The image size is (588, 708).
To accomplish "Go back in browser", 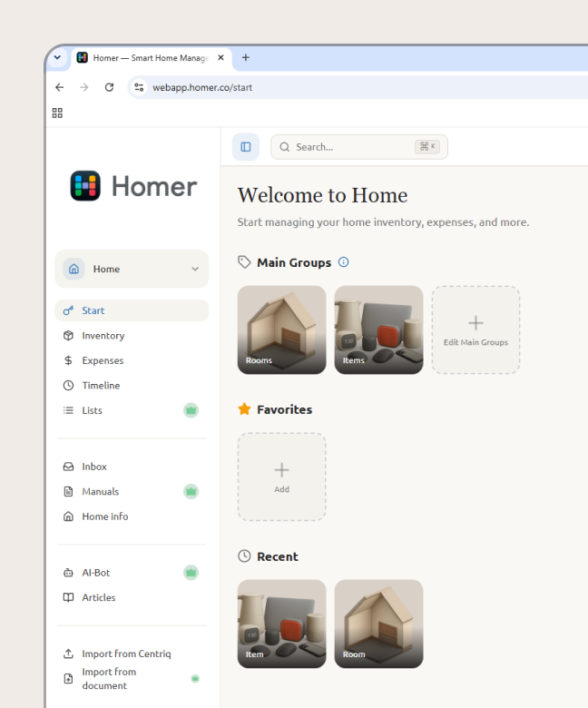I will point(60,87).
